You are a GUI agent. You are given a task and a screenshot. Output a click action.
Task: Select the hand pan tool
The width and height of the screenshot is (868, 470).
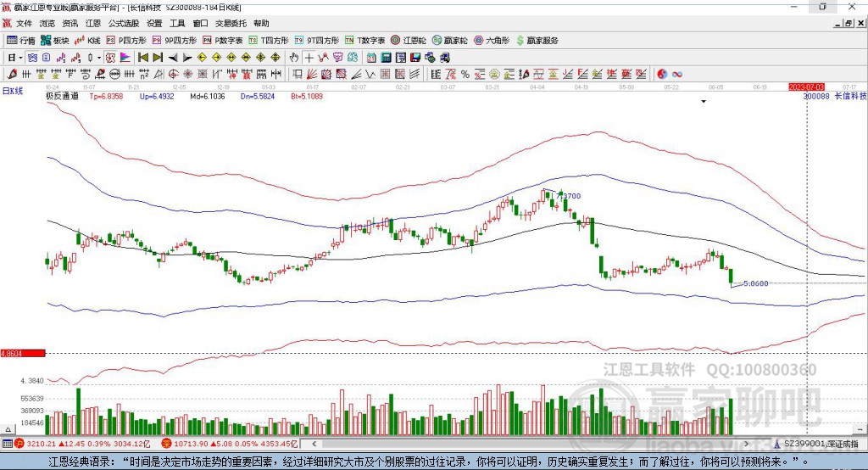293,58
